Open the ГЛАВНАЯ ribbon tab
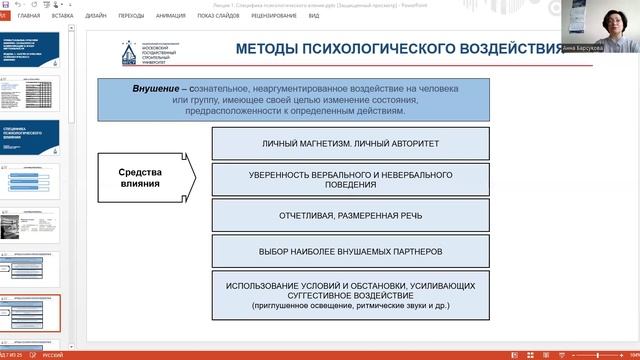This screenshot has height=360, width=640. (29, 16)
